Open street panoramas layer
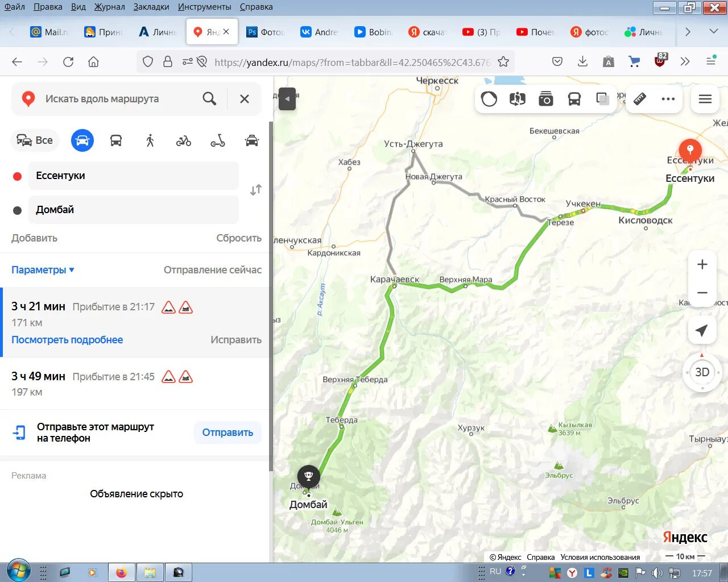This screenshot has height=582, width=728. click(518, 99)
